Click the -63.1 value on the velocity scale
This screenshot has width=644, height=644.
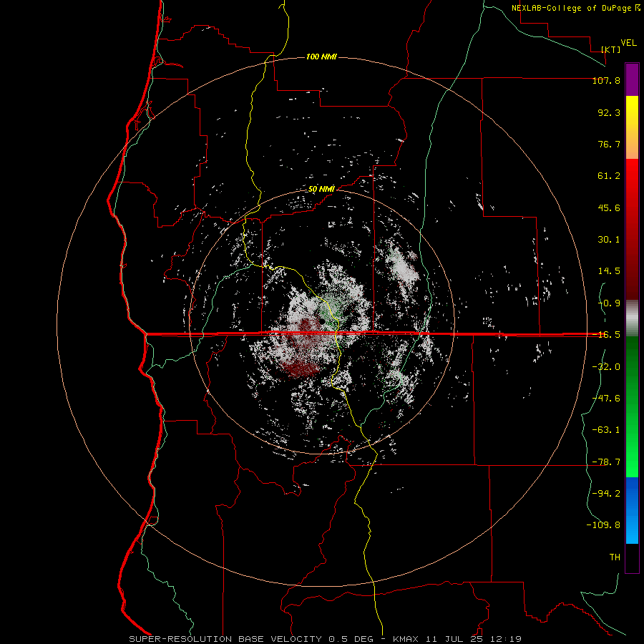click(x=606, y=430)
